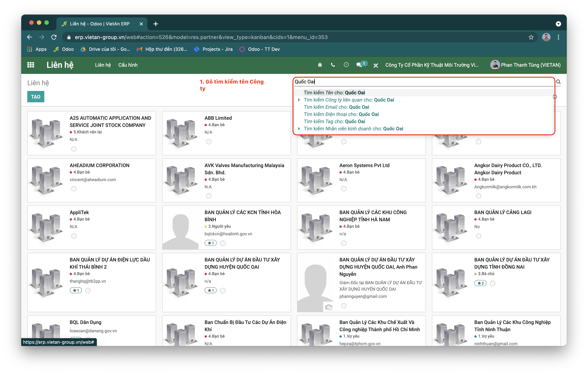The width and height of the screenshot is (588, 374).
Task: Click the bug debug icon
Action: pos(320,65)
